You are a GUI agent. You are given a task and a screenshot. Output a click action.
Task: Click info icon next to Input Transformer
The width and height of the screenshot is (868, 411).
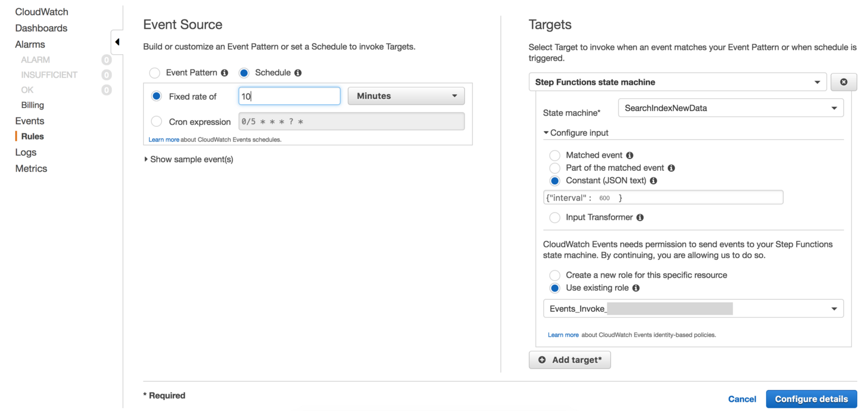pyautogui.click(x=640, y=217)
